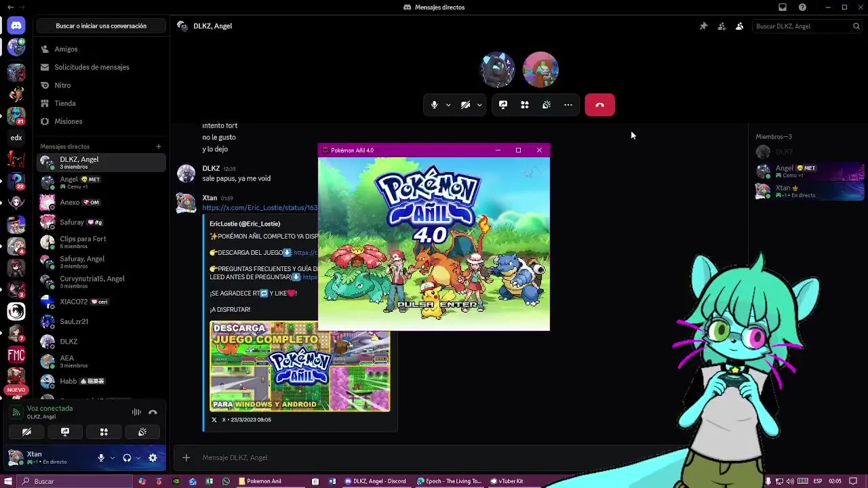
Task: Open the Pokémon Añil download image
Action: click(x=300, y=366)
